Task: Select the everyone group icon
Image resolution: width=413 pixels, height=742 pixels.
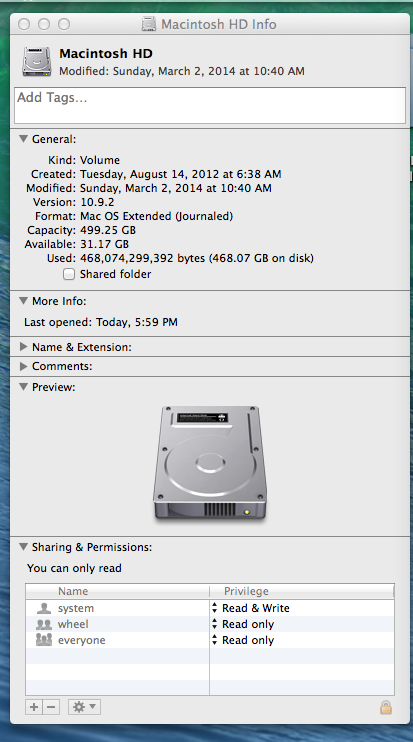Action: coord(44,640)
